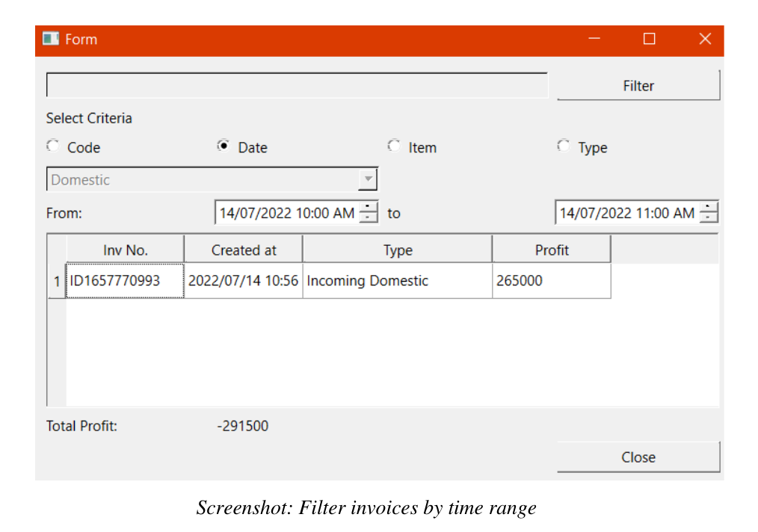Screen dimensions: 758x532
Task: Increase the From date-time with up arrow
Action: (x=369, y=207)
